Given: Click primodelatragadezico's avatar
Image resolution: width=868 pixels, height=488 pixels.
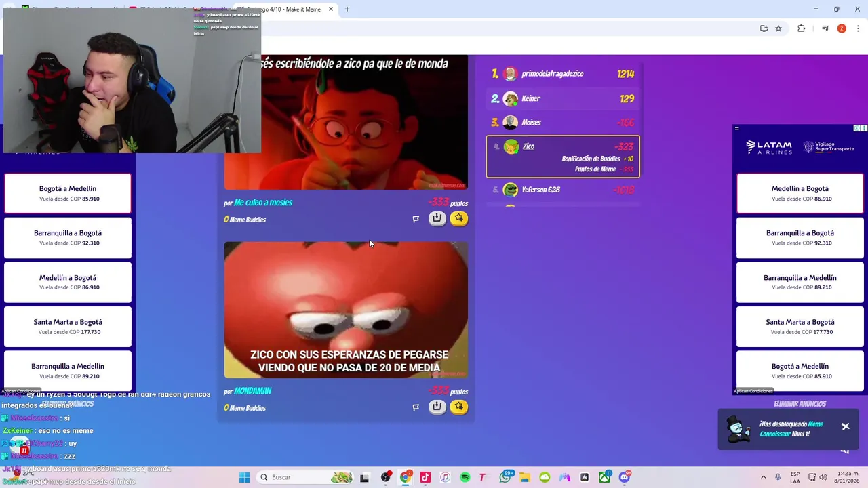Looking at the screenshot, I should 511,74.
